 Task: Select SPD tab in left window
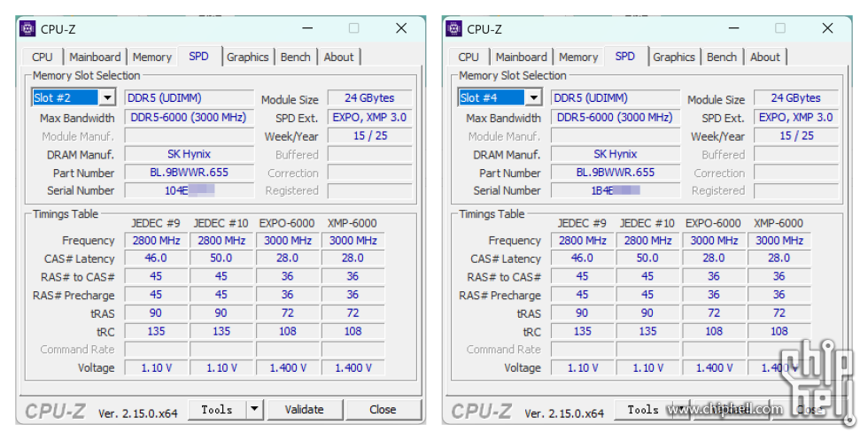tap(198, 57)
